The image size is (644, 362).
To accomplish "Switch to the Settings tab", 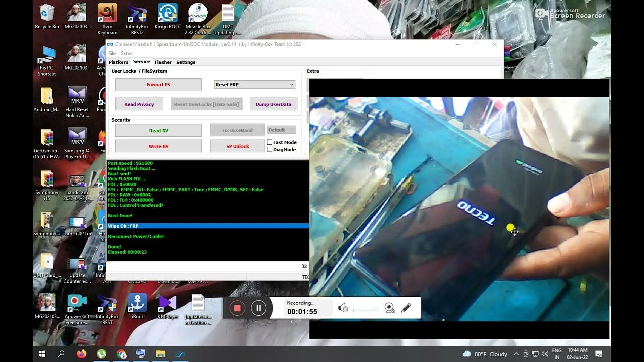I will tap(186, 62).
